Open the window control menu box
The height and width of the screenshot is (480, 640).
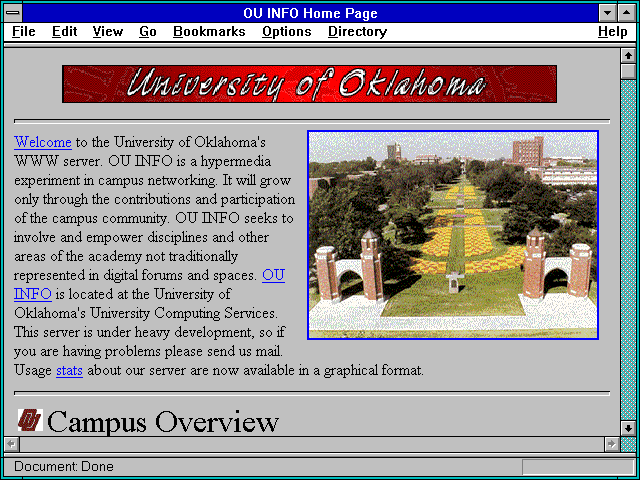(13, 13)
